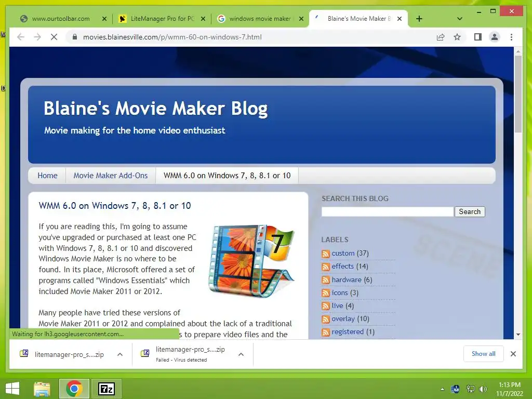Stop loading the page
The height and width of the screenshot is (399, 532).
54,37
